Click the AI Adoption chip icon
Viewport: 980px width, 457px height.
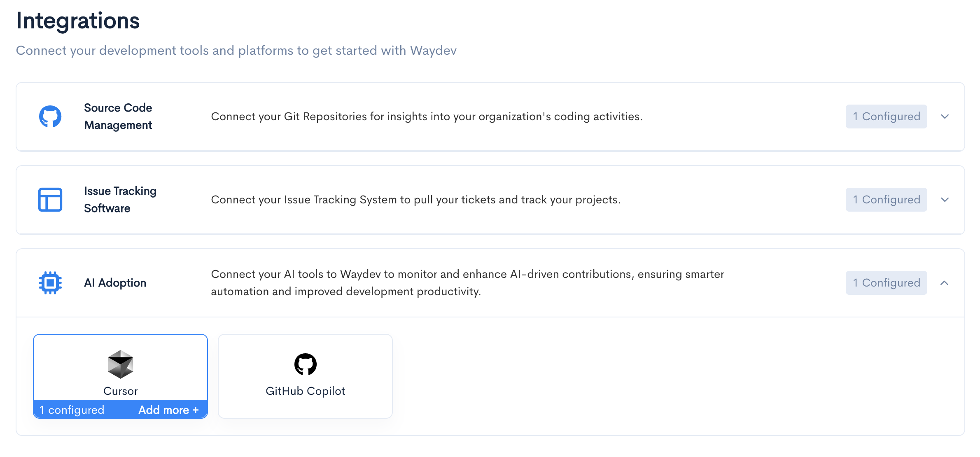(x=50, y=283)
